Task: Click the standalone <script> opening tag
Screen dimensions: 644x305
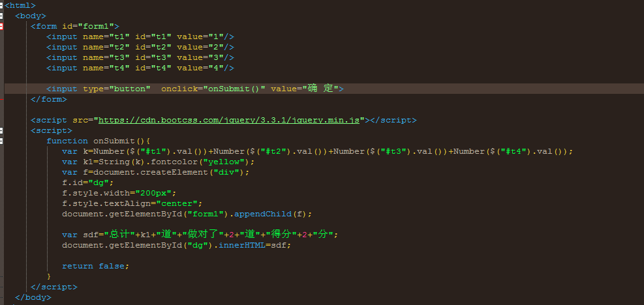Action: [52, 130]
